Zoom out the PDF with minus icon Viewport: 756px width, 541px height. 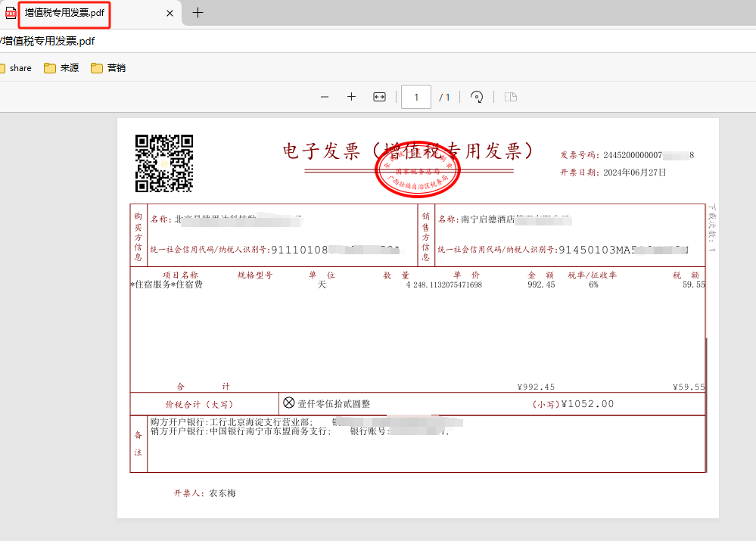coord(325,97)
